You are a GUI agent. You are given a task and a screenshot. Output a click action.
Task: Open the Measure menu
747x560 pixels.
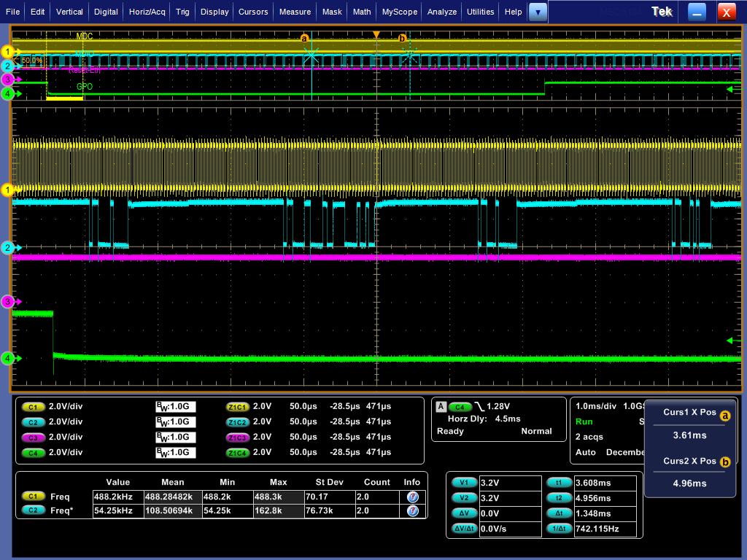point(295,12)
